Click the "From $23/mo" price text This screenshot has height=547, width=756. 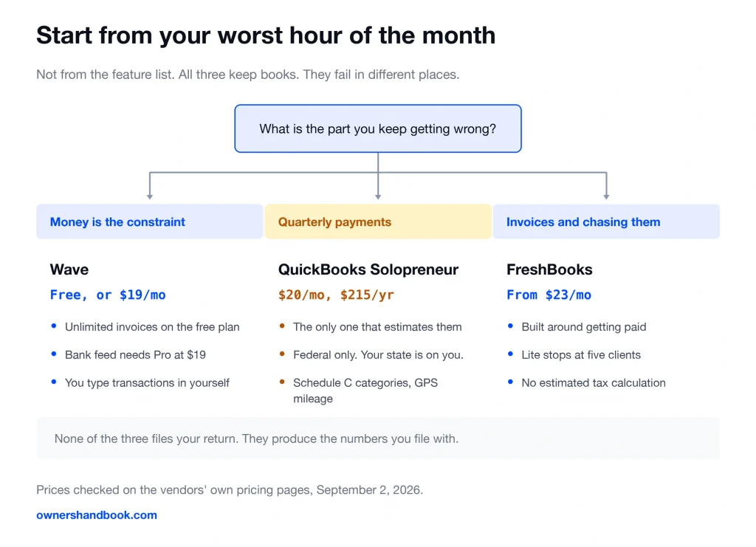(549, 295)
